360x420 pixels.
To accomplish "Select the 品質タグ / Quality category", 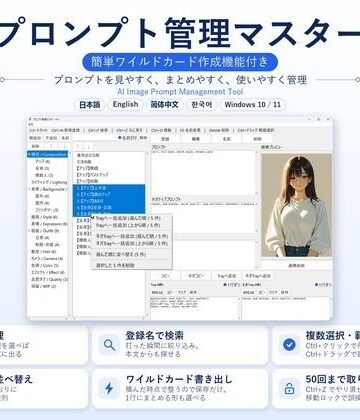I will (49, 279).
